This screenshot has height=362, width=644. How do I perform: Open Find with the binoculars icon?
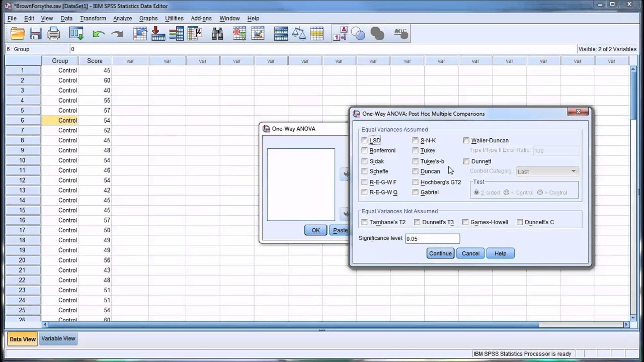pos(217,34)
